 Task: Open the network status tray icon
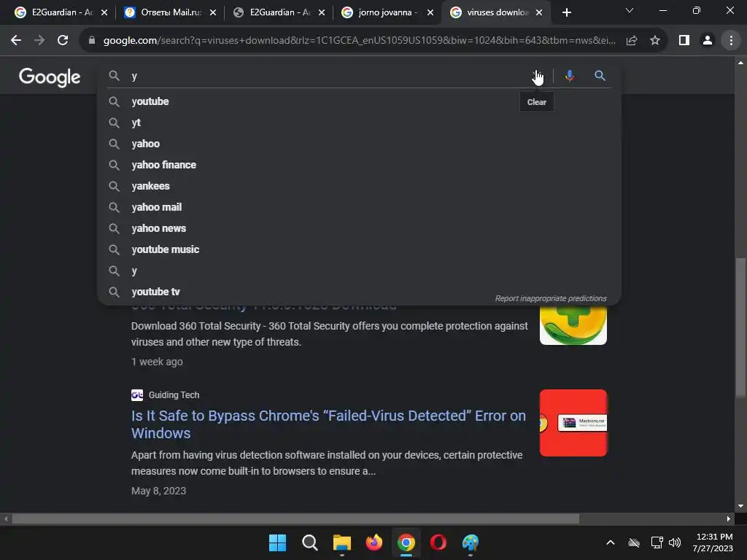click(657, 542)
